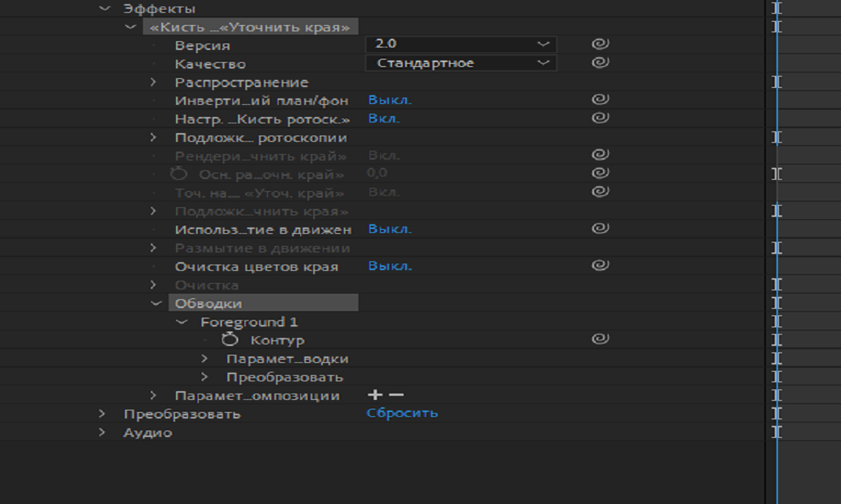Click pickwhip icon for Использ…тие в движен row
This screenshot has height=504, width=841.
(600, 229)
